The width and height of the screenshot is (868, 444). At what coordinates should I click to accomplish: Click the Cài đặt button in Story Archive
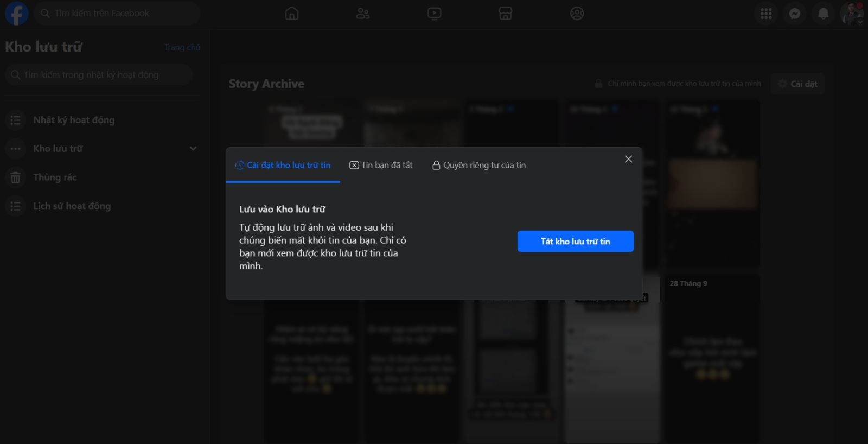point(797,84)
